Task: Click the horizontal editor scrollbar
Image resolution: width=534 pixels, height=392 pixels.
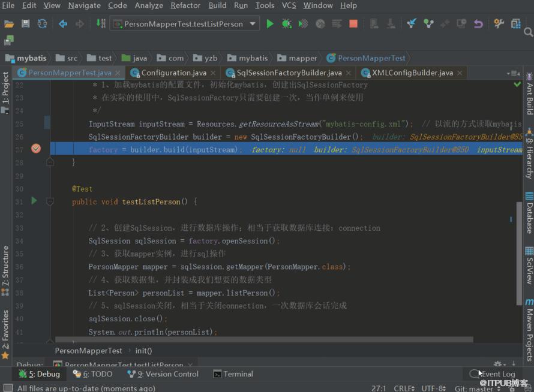Action: 264,340
